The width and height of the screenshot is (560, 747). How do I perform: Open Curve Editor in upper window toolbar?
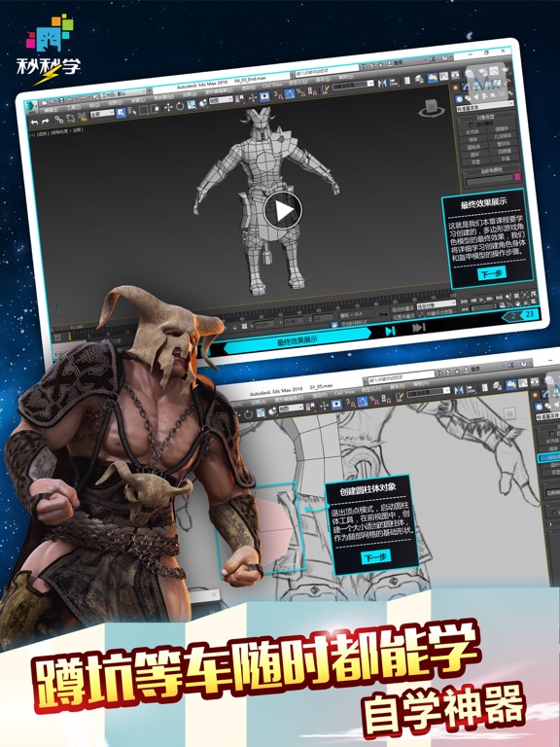pyautogui.click(x=443, y=76)
